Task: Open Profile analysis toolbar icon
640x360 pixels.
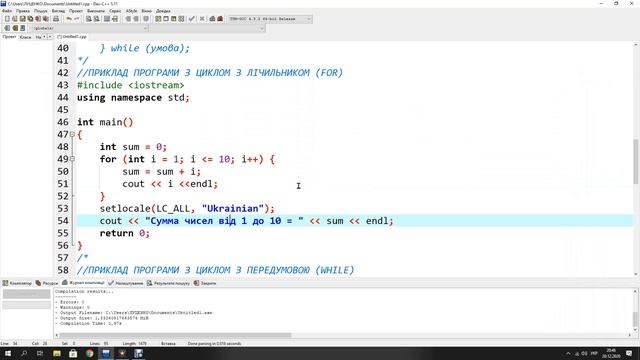Action: [212, 19]
